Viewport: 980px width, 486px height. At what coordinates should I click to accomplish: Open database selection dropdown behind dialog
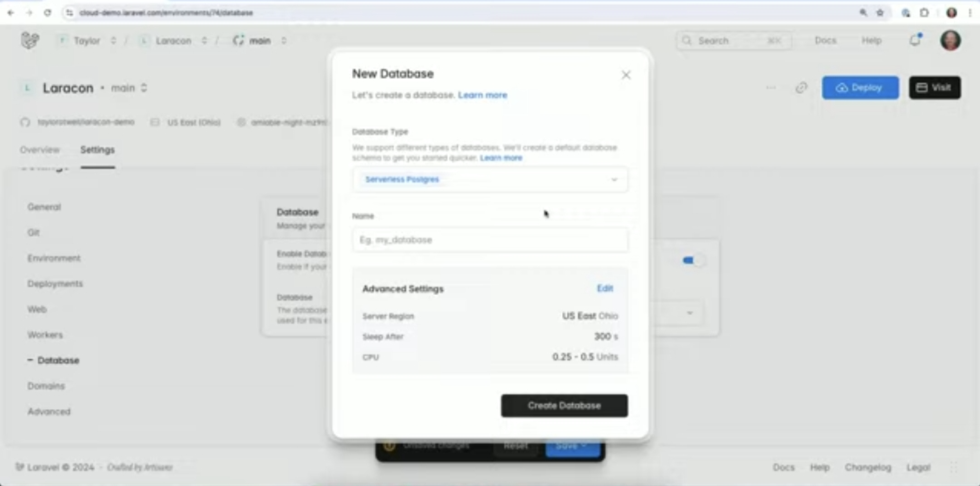tap(677, 312)
